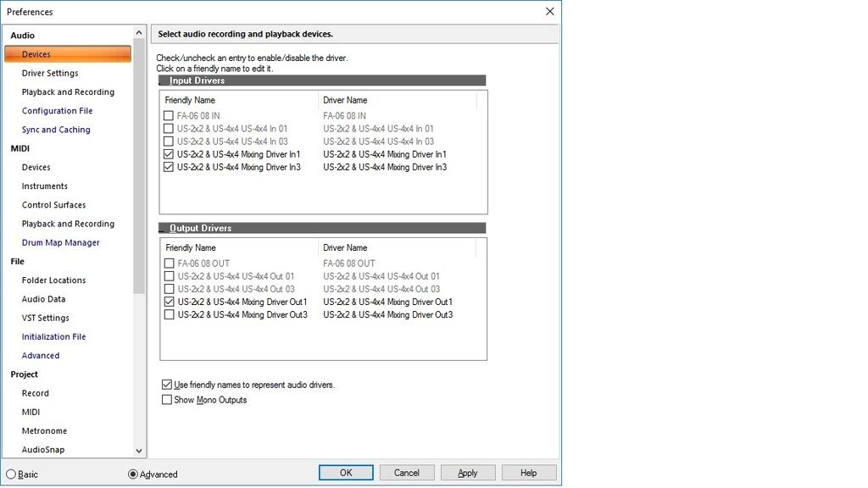Click the Apply button
868x488 pixels.
(x=467, y=473)
